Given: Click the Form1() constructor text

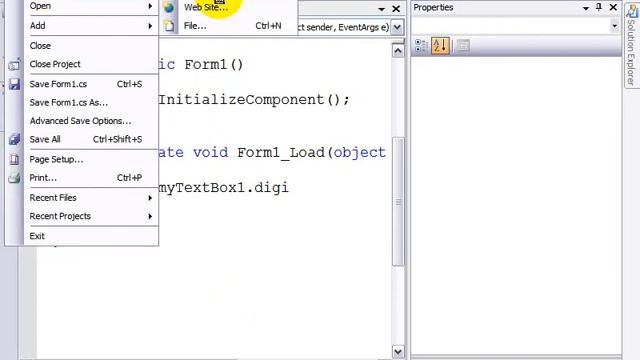Looking at the screenshot, I should click(213, 64).
